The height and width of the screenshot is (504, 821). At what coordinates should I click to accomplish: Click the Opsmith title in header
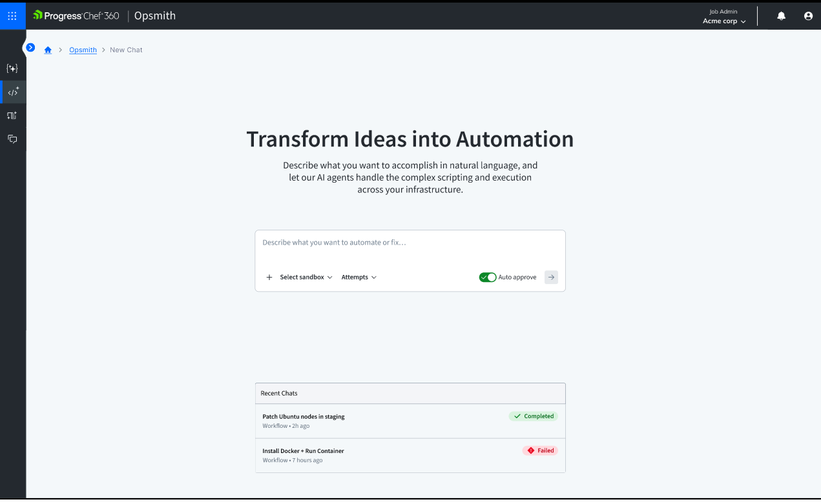(155, 15)
